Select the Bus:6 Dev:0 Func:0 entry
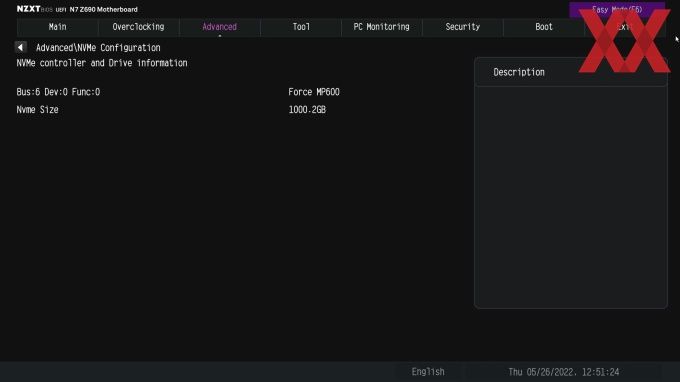The image size is (680, 382). pos(58,92)
